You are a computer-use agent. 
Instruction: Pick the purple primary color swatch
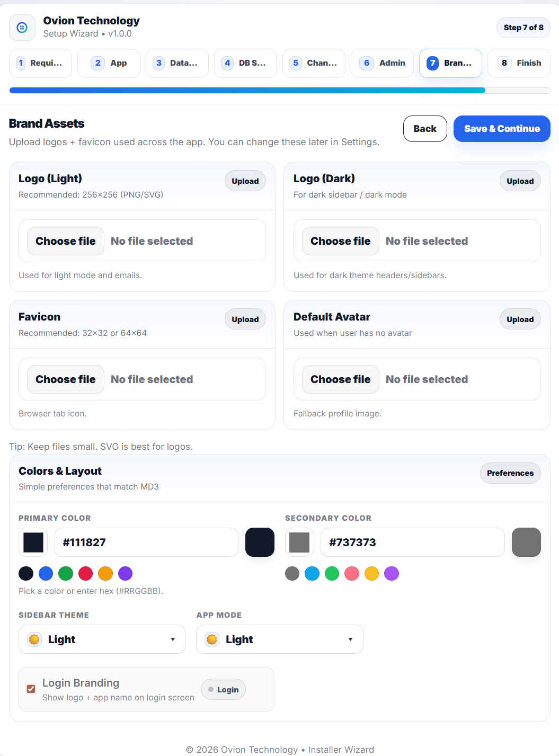tap(125, 573)
